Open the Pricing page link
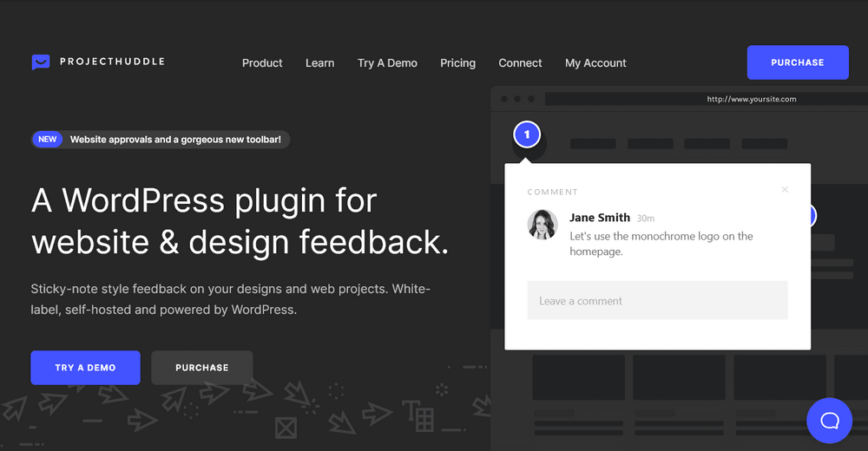This screenshot has width=868, height=451. click(457, 63)
